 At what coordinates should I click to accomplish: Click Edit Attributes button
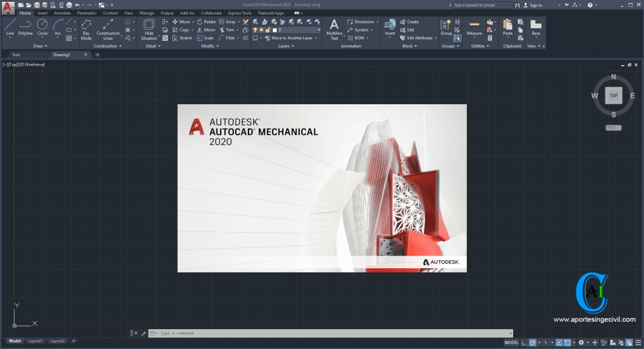point(418,38)
